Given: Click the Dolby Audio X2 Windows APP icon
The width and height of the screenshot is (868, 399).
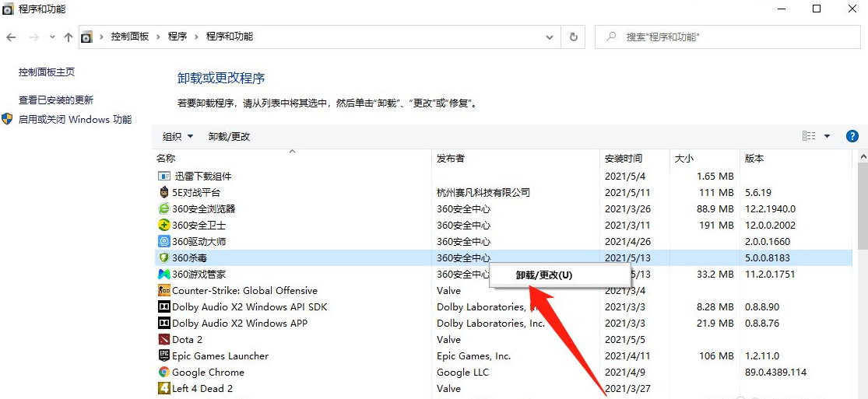Looking at the screenshot, I should pos(163,324).
